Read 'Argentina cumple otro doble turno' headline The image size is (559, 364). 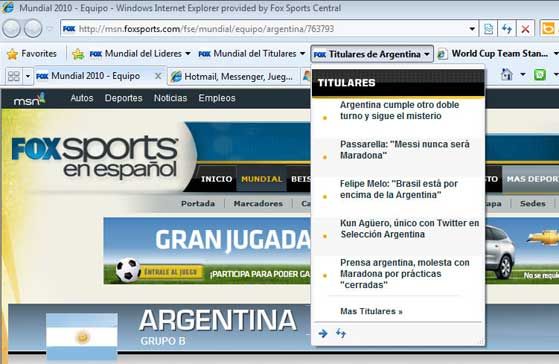point(399,111)
